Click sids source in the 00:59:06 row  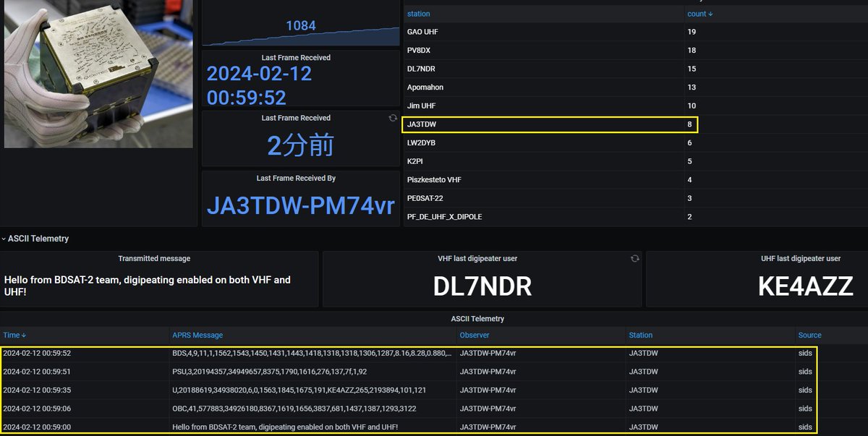coord(805,409)
